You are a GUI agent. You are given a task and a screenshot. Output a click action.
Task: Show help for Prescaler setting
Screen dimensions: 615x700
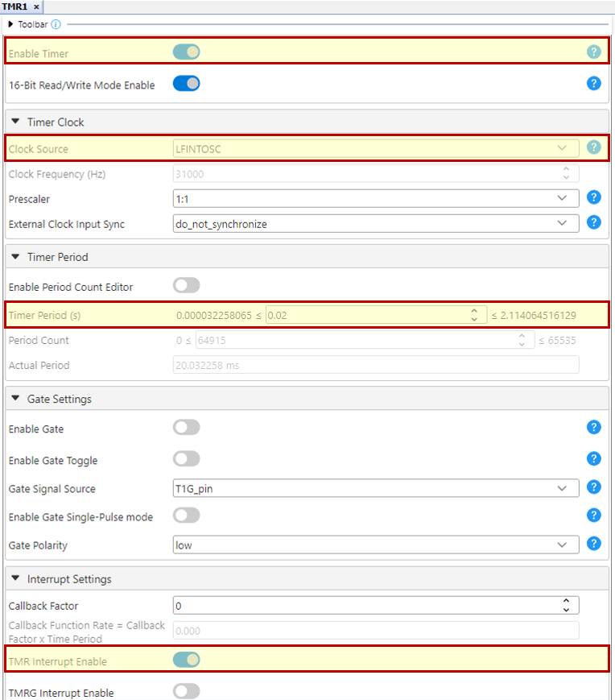(x=594, y=198)
